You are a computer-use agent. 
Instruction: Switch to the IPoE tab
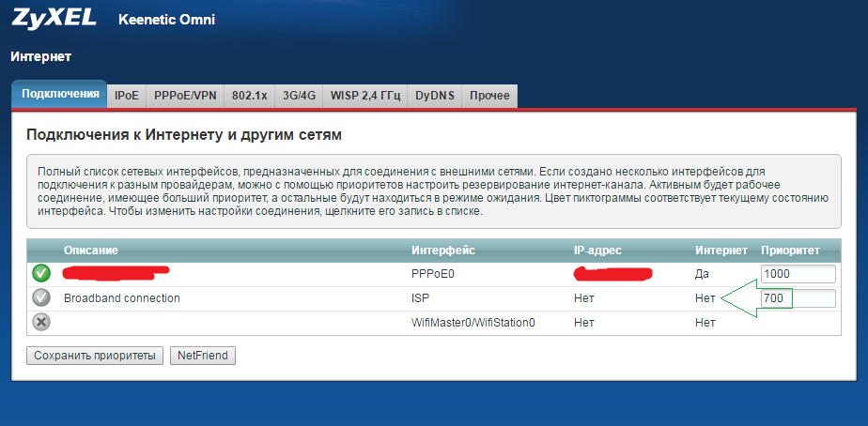(x=127, y=96)
